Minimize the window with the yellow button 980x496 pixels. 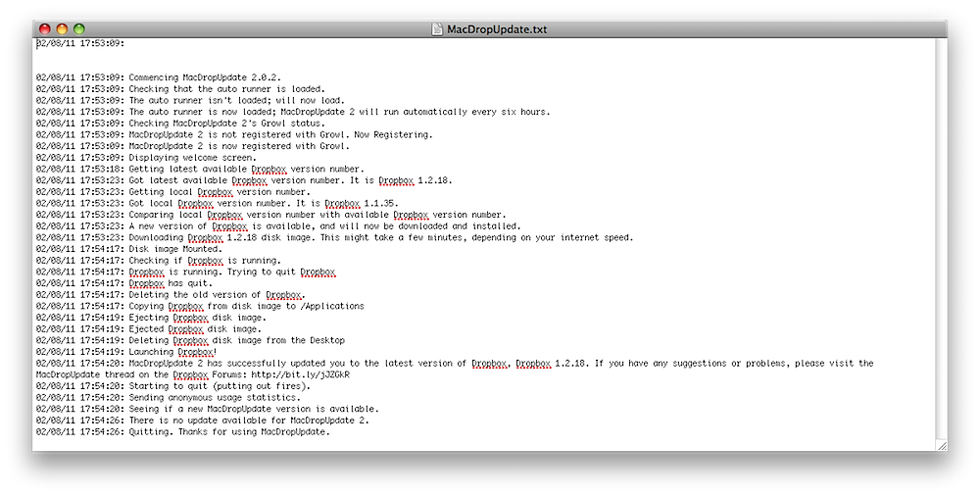62,28
